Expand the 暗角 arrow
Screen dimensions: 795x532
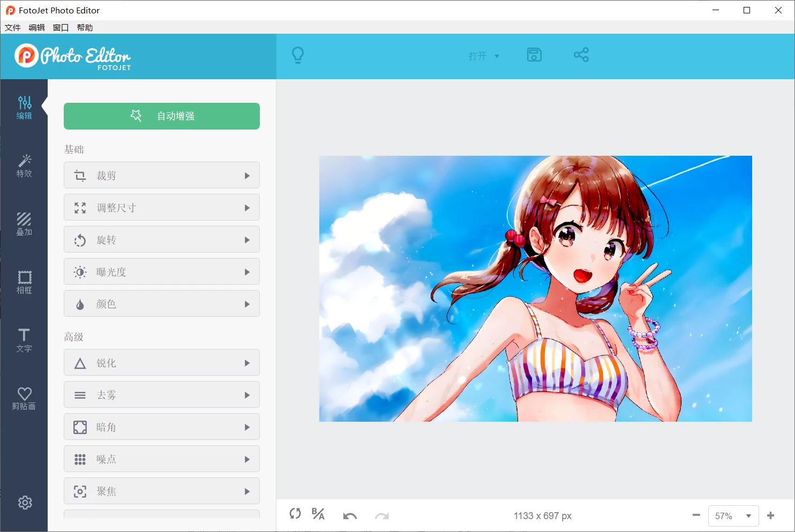[x=247, y=427]
